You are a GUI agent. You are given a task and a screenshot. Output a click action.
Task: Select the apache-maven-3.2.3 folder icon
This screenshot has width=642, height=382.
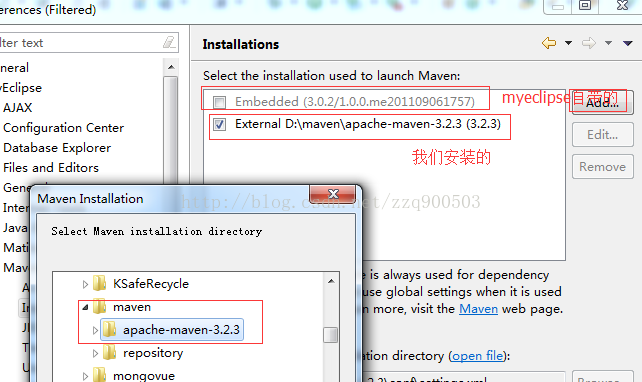coord(109,330)
